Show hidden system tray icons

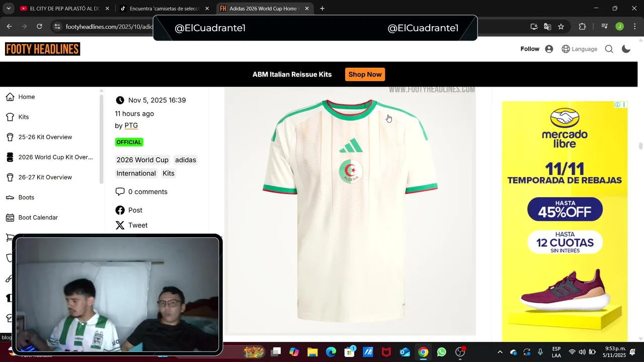[x=500, y=352]
